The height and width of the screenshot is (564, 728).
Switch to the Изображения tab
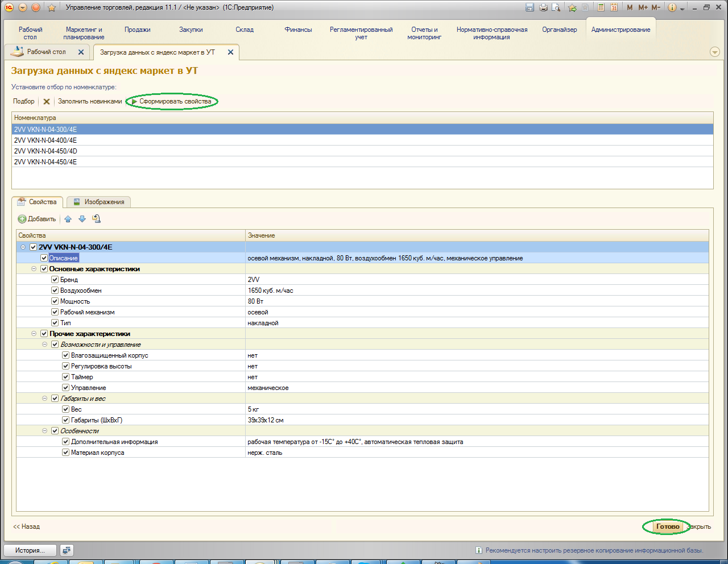point(99,202)
